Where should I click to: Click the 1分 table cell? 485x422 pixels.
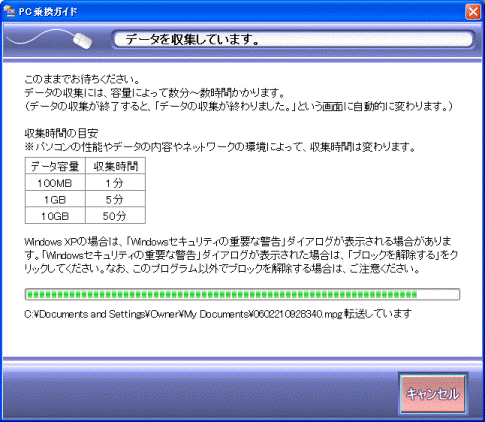pyautogui.click(x=115, y=183)
